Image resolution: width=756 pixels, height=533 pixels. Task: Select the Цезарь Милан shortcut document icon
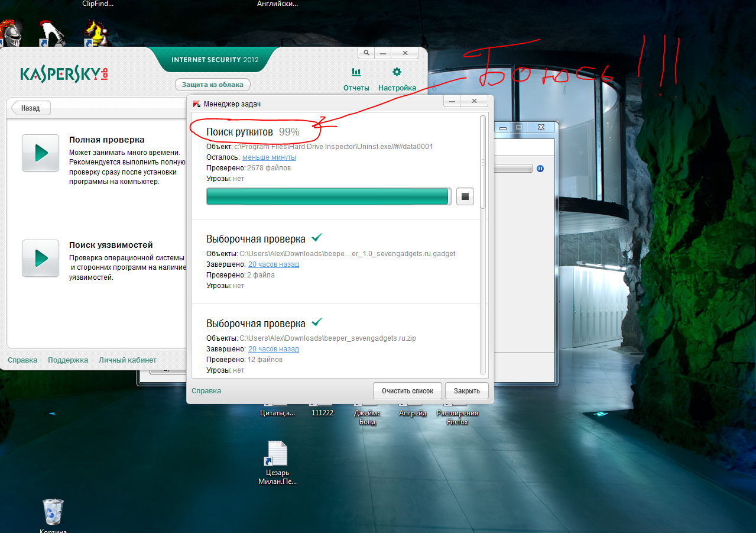[x=277, y=454]
